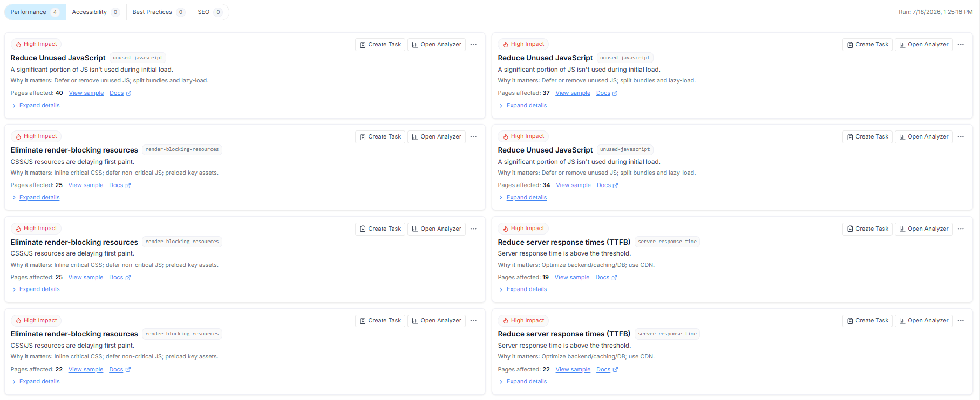Expand details of TTFB card with 22 pages

(x=527, y=382)
